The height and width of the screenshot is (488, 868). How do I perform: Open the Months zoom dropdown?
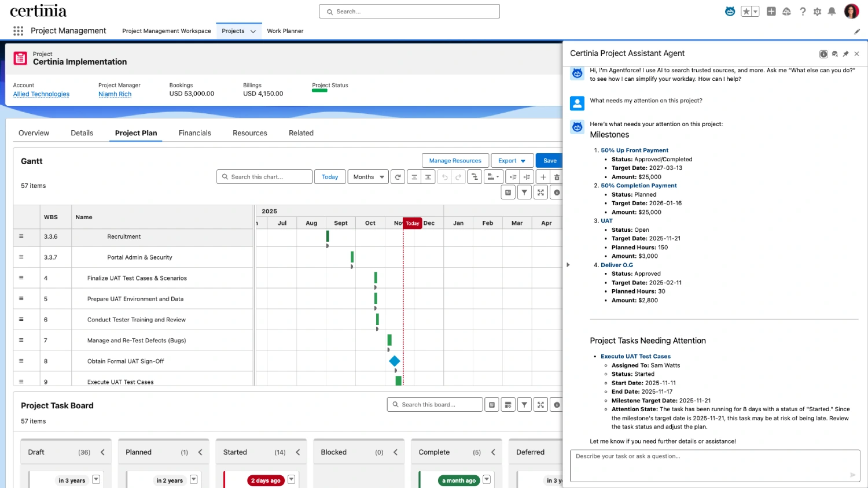coord(367,176)
